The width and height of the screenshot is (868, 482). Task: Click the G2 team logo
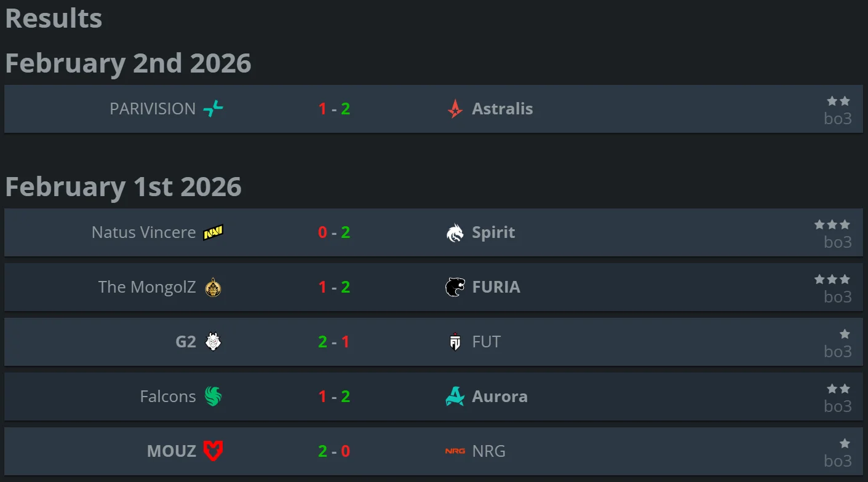[x=213, y=342]
